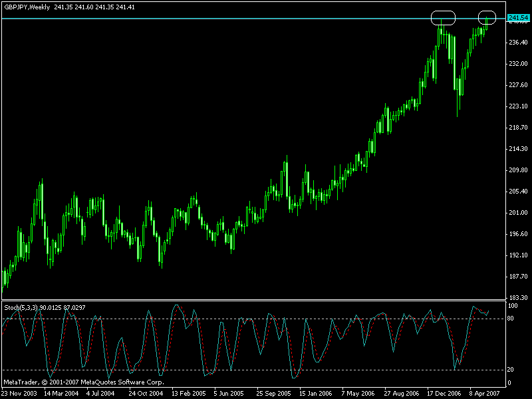Click the right rounded rectangle marker at the top

487,18
